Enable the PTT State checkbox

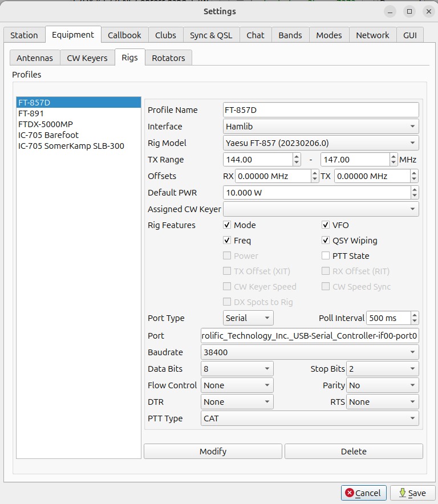pos(326,256)
